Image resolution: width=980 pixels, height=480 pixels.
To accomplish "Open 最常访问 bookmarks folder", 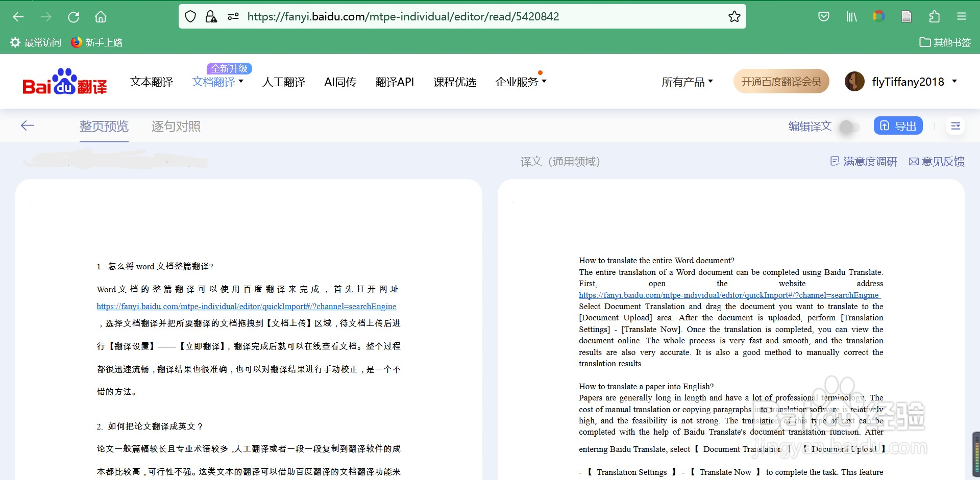I will 36,42.
